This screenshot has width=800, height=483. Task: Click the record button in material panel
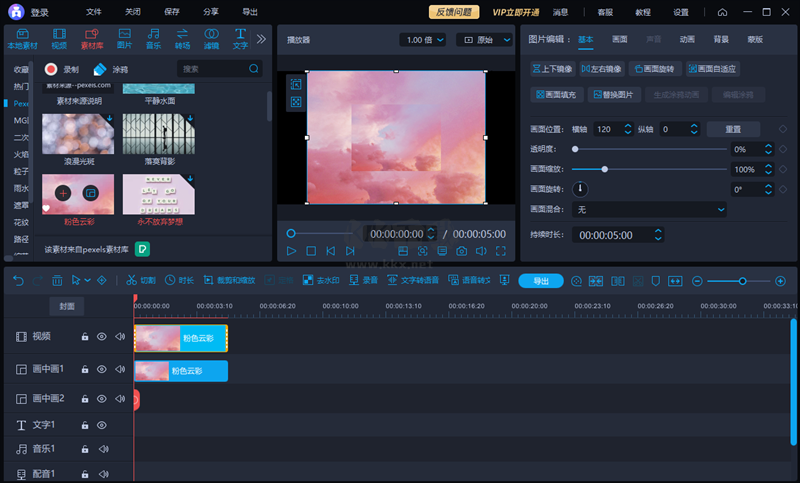click(52, 70)
